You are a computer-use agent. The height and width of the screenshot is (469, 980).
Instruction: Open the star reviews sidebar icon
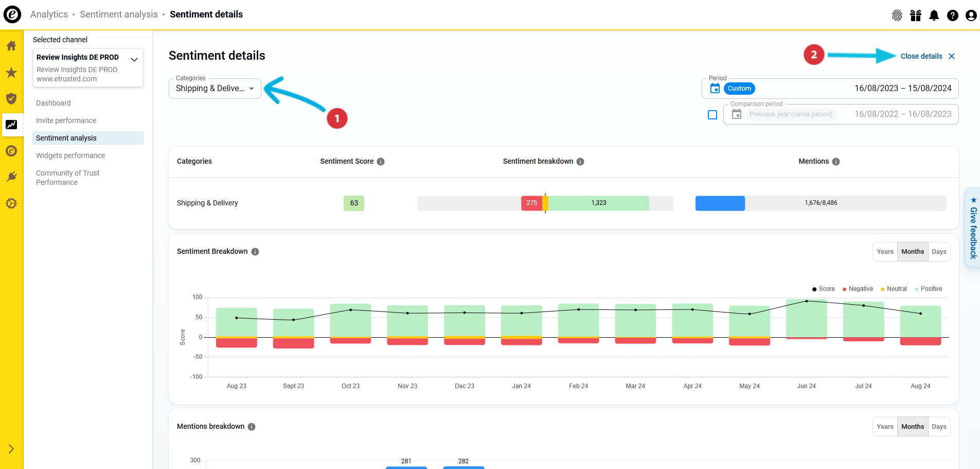point(11,73)
